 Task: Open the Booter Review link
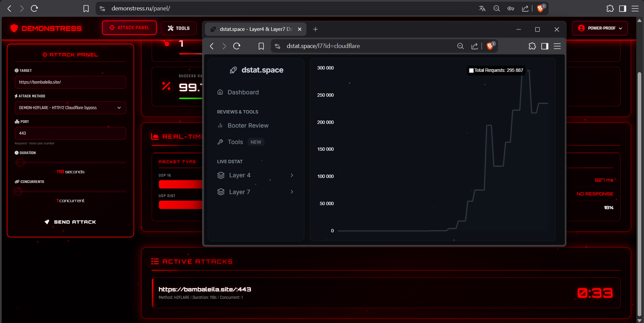tap(248, 126)
